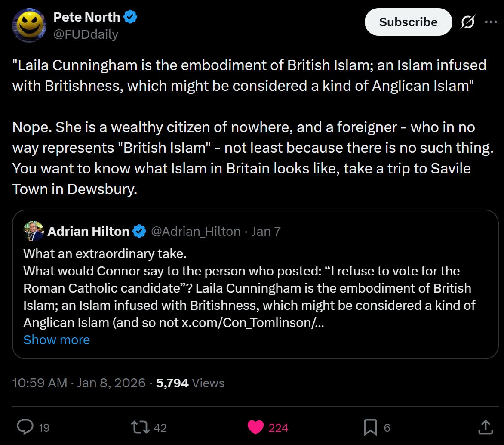The image size is (504, 445).
Task: Click Pete North's blue verified badge
Action: coord(131,17)
